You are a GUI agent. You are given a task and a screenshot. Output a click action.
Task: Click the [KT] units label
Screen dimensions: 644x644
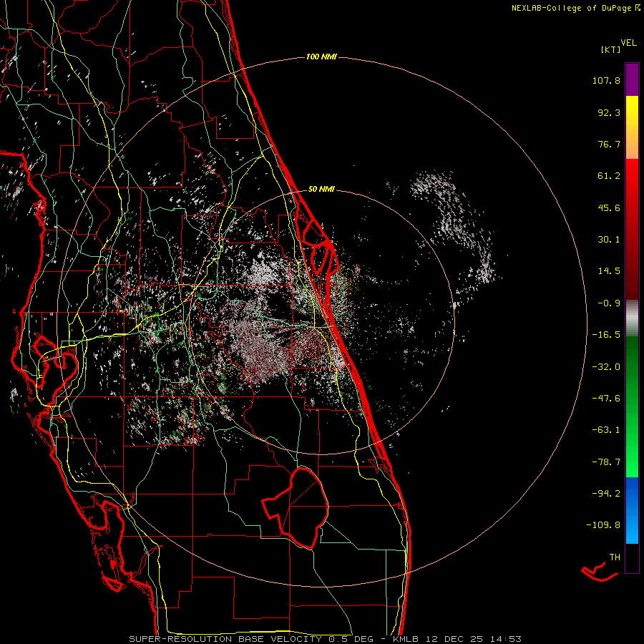click(610, 49)
